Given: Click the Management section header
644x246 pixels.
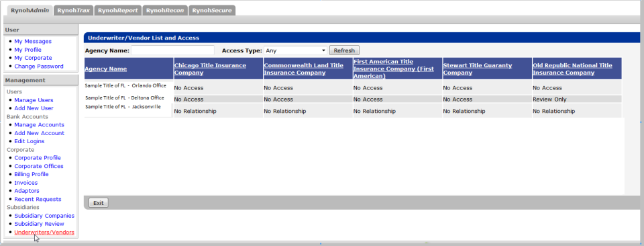Looking at the screenshot, I should tap(41, 80).
